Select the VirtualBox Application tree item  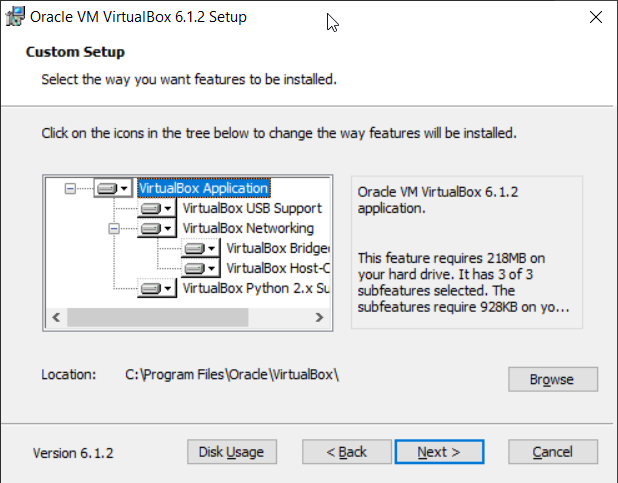coord(204,188)
